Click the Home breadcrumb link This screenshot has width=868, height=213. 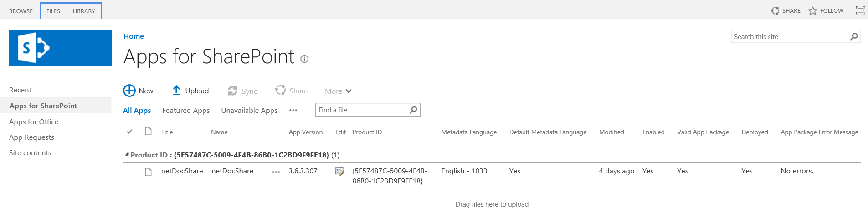[134, 36]
